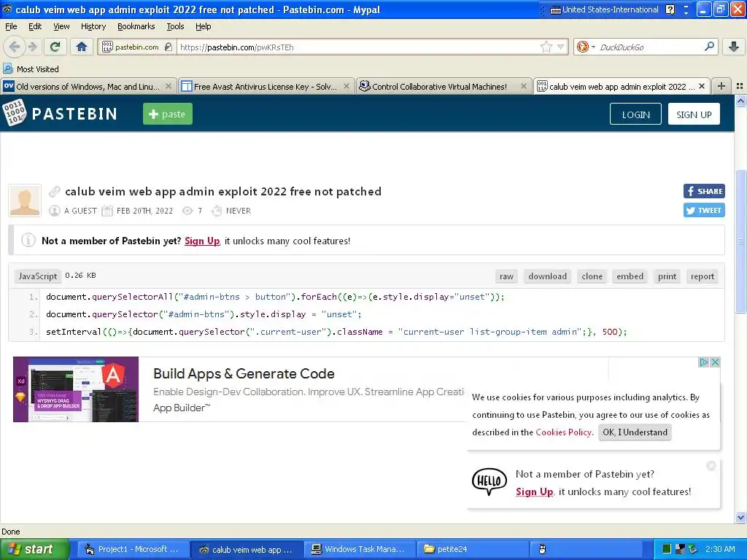
Task: Open the History menu
Action: (x=93, y=26)
